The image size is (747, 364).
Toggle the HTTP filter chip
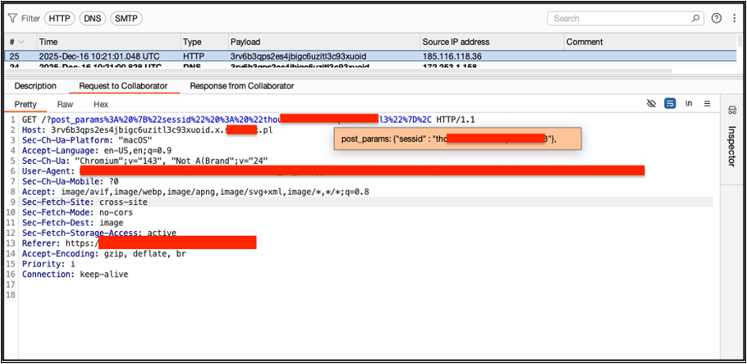click(60, 19)
